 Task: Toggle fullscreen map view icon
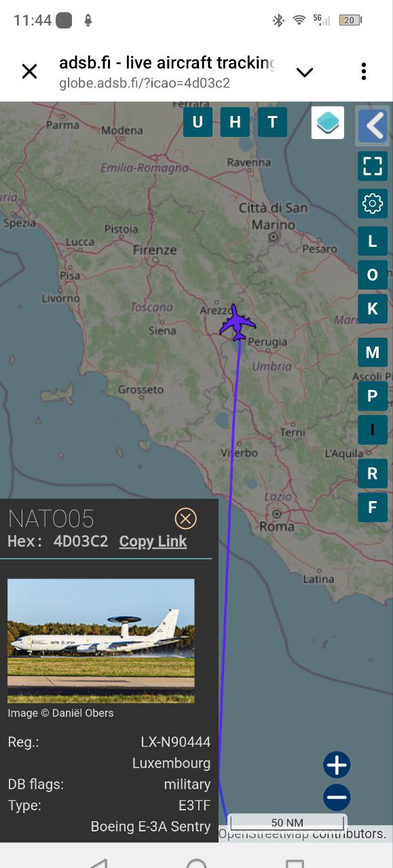373,166
